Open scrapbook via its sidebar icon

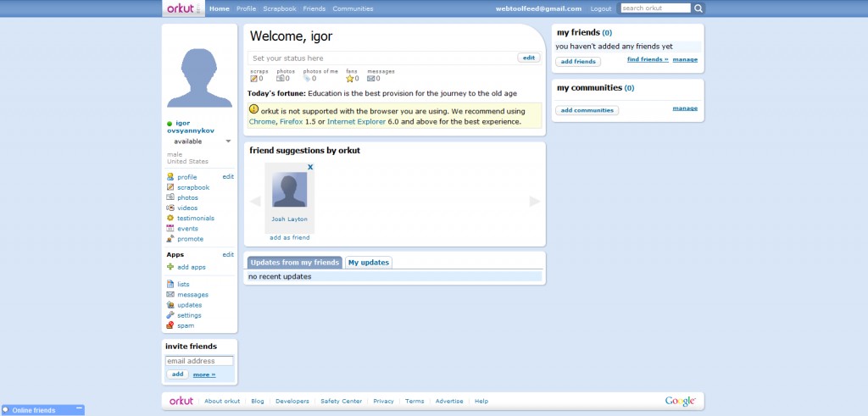[x=170, y=187]
